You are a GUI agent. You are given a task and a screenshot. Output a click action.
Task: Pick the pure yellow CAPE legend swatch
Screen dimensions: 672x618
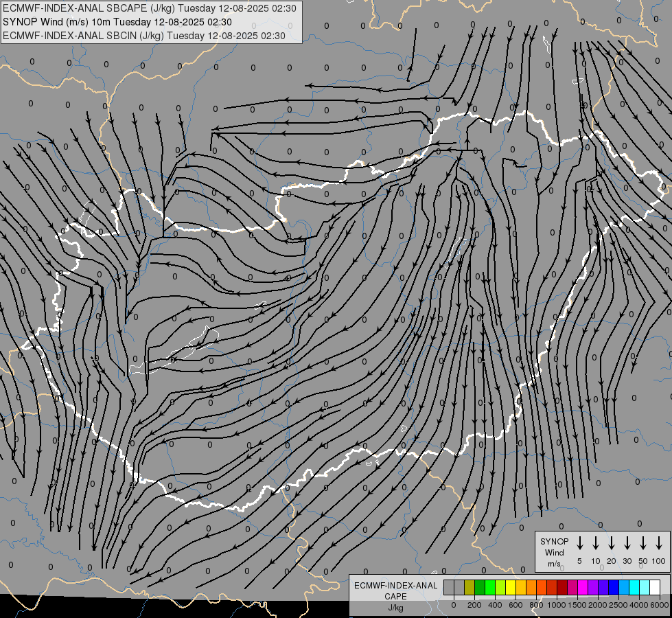coord(511,588)
